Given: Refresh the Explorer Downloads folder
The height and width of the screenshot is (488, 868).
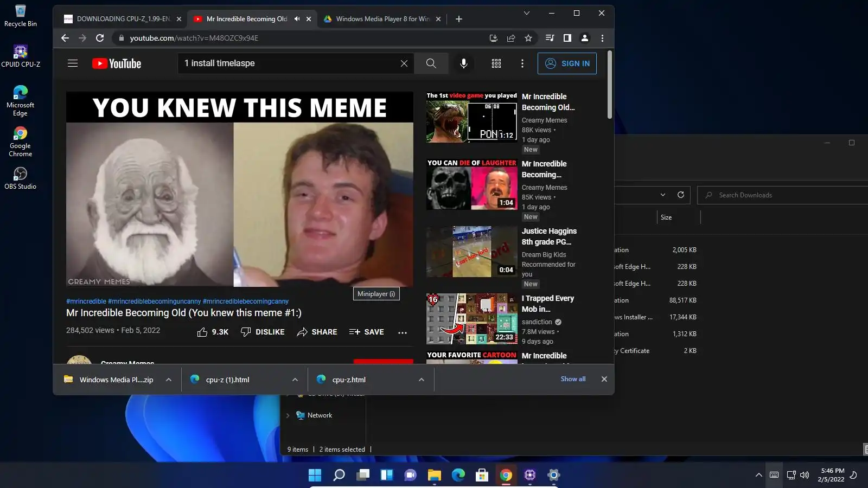Looking at the screenshot, I should coord(681,195).
